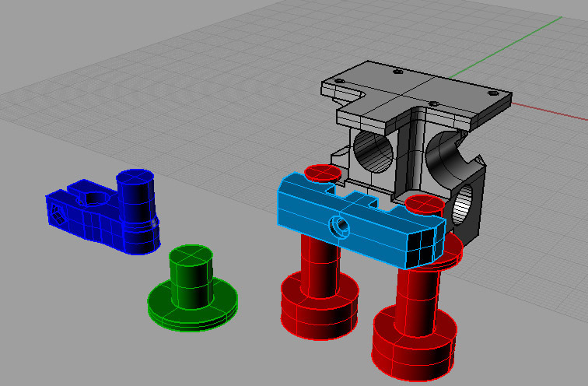Click the round hole in light blue bar
The width and height of the screenshot is (588, 386).
pos(339,226)
